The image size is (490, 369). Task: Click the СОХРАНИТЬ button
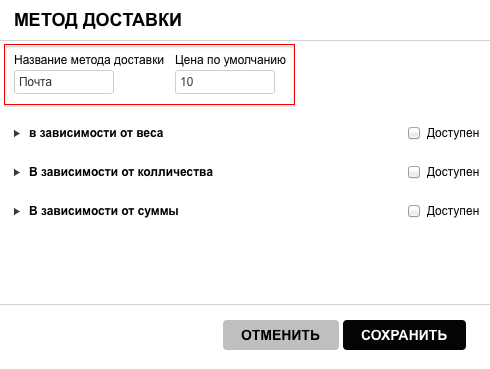[404, 335]
